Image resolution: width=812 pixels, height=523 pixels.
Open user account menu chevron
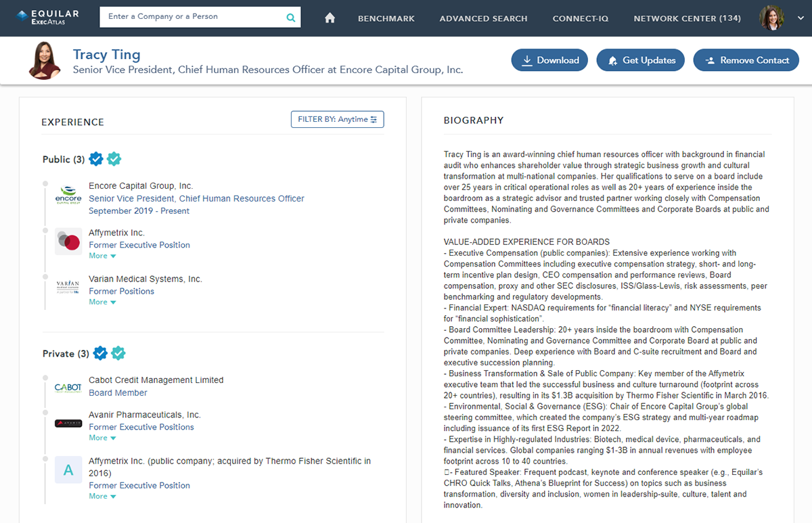click(800, 18)
